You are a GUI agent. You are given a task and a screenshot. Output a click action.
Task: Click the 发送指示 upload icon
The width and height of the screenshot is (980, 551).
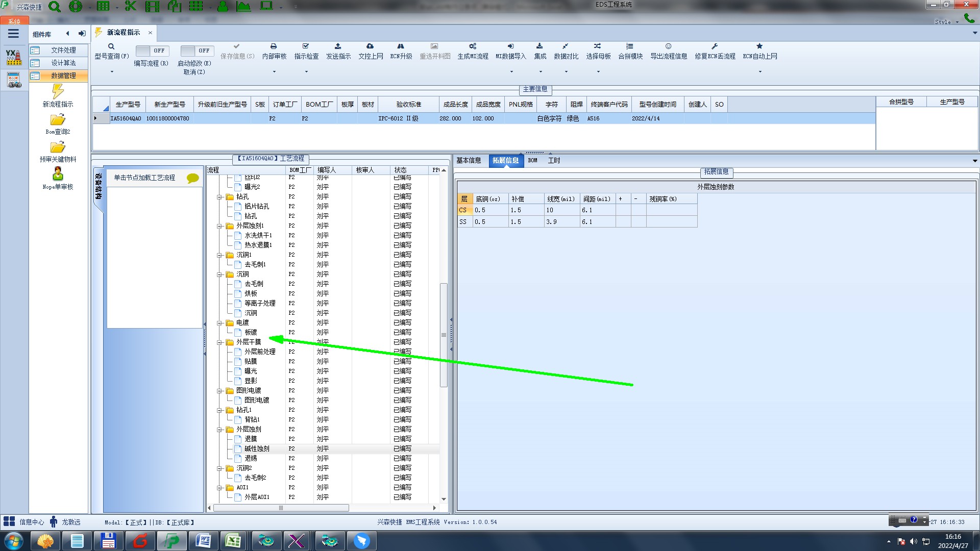(338, 46)
